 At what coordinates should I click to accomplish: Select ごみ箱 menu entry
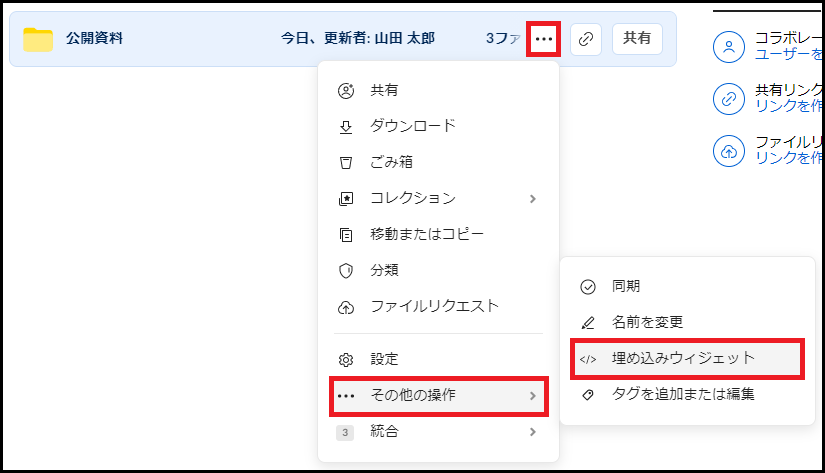[x=438, y=162]
